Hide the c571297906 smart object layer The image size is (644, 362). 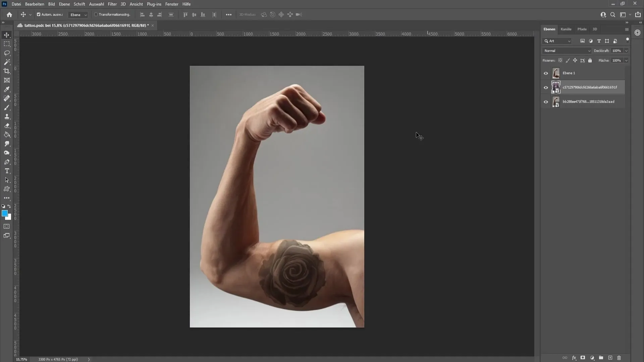tap(545, 87)
